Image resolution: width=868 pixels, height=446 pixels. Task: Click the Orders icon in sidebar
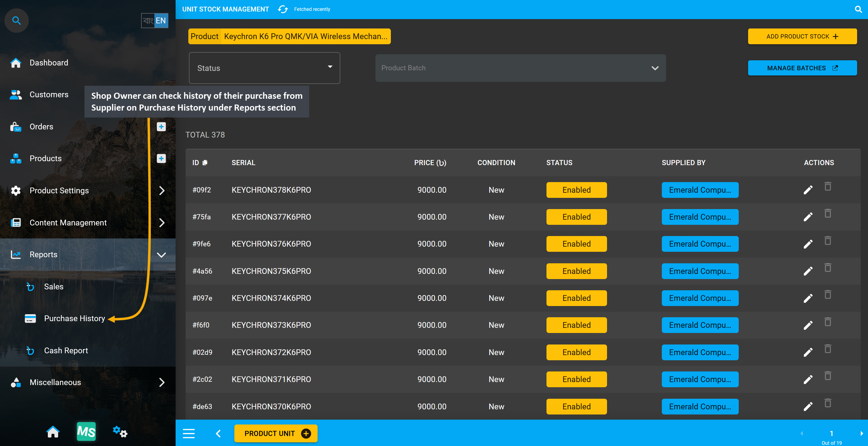coord(16,126)
